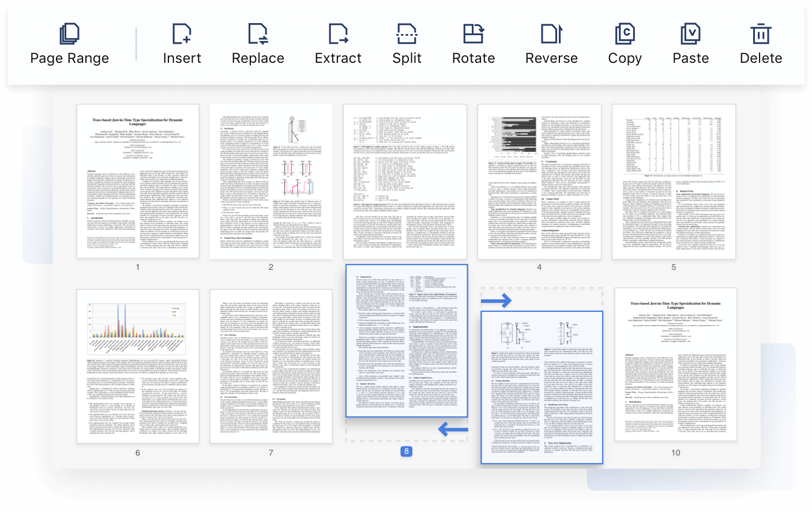812x512 pixels.
Task: Click page 7 thumbnail
Action: coord(271,366)
